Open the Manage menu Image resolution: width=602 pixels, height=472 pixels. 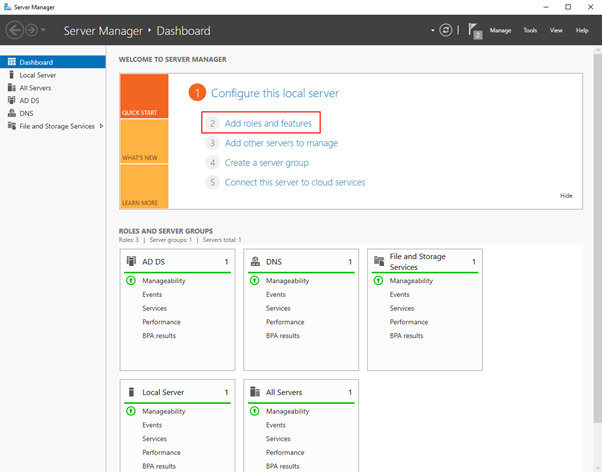(x=500, y=30)
